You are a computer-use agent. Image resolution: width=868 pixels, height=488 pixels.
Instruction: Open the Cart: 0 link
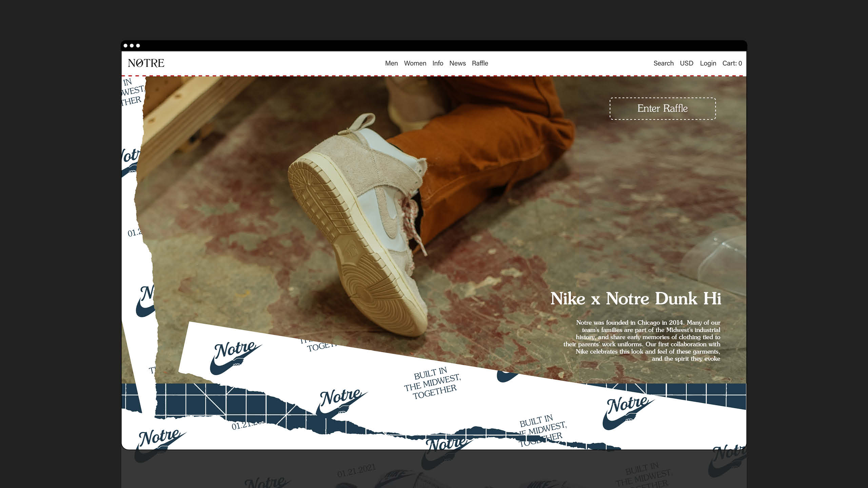(x=732, y=63)
